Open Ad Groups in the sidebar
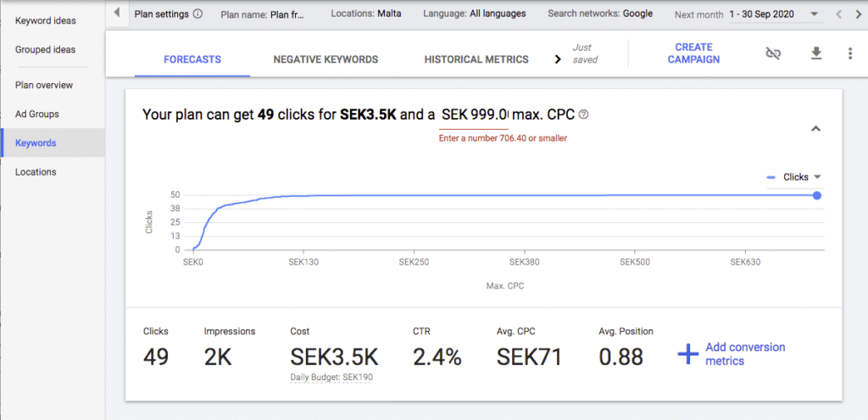868x420 pixels. [37, 114]
